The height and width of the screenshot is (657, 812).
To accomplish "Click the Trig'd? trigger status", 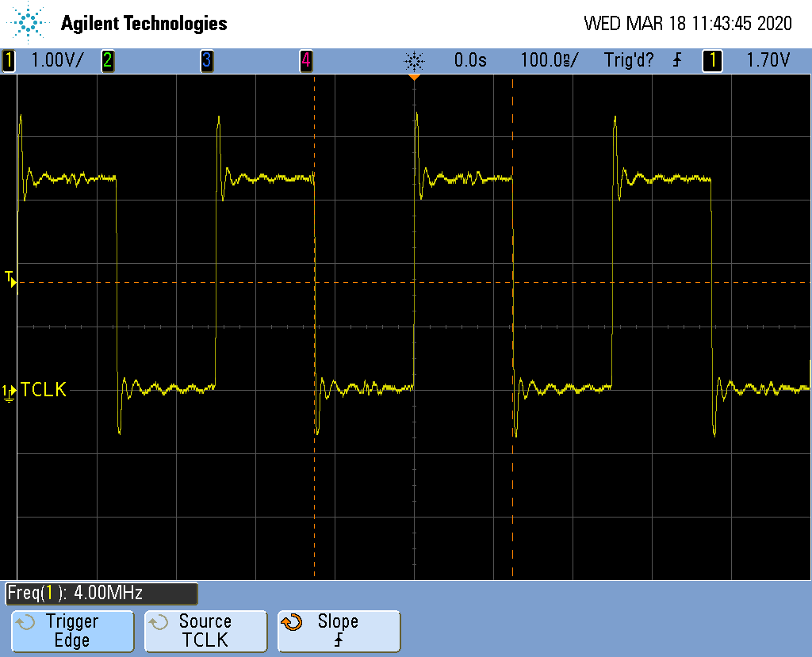I will pos(629,60).
